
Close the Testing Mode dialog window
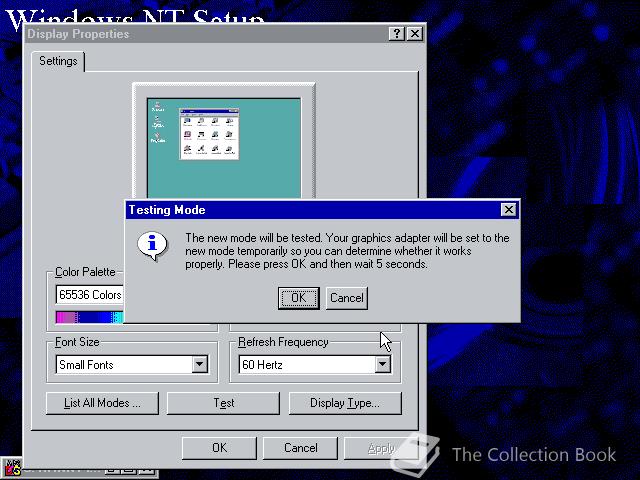coord(508,210)
